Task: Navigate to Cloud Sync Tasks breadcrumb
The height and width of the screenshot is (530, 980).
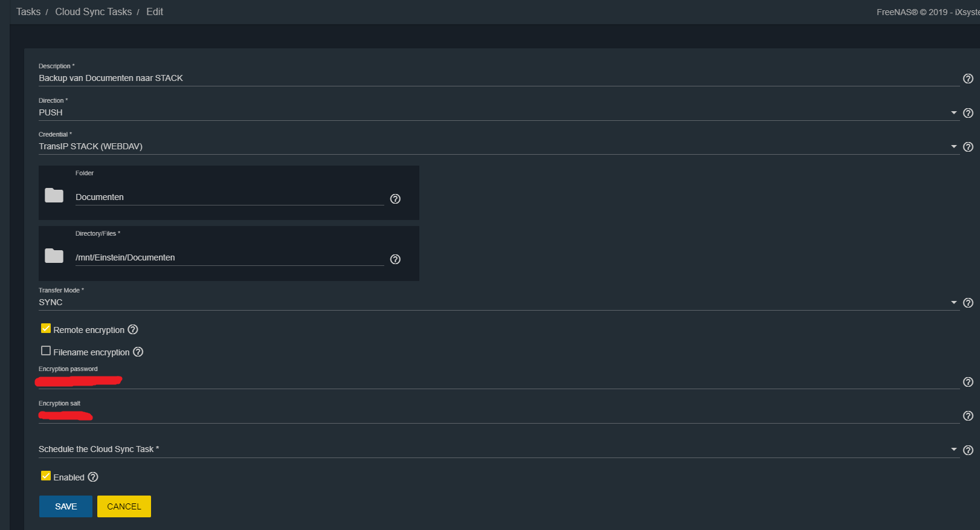Action: [x=93, y=12]
